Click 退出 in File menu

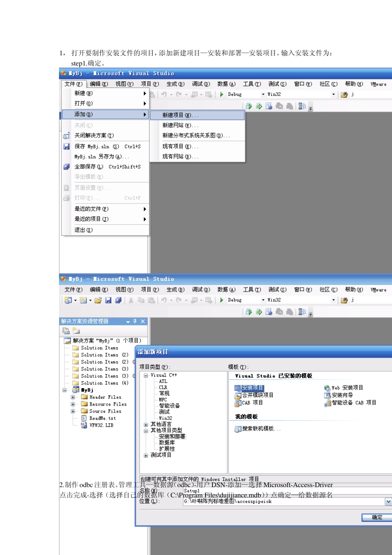click(105, 230)
